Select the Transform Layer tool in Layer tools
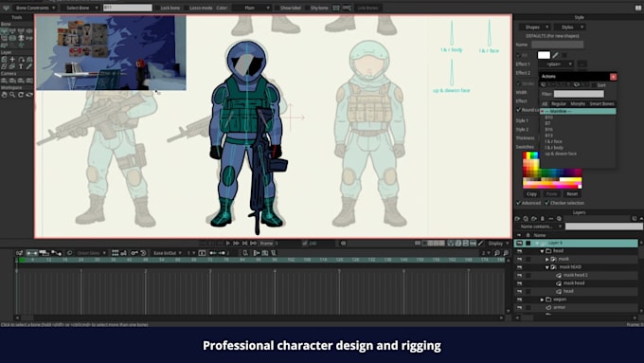The height and width of the screenshot is (363, 644). (x=4, y=60)
